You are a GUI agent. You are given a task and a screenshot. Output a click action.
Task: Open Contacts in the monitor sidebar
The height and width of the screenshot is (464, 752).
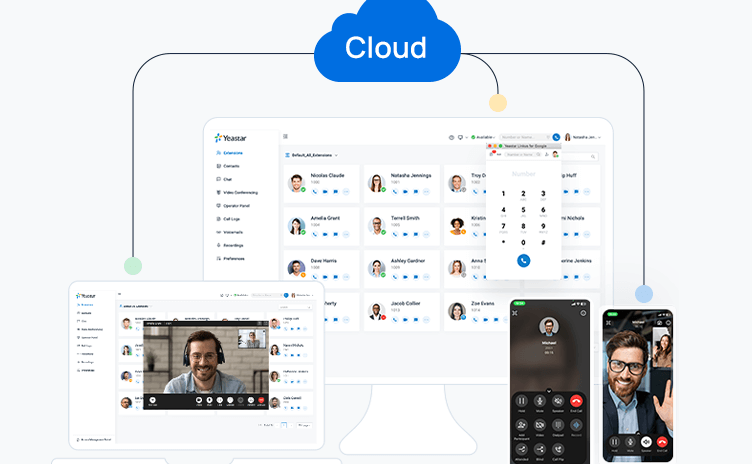click(x=228, y=166)
